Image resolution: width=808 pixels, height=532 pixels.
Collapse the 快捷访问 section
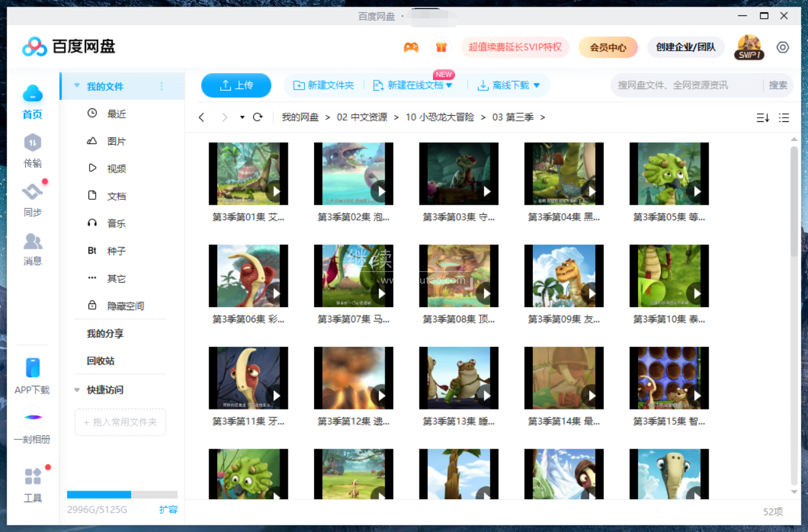pyautogui.click(x=77, y=390)
